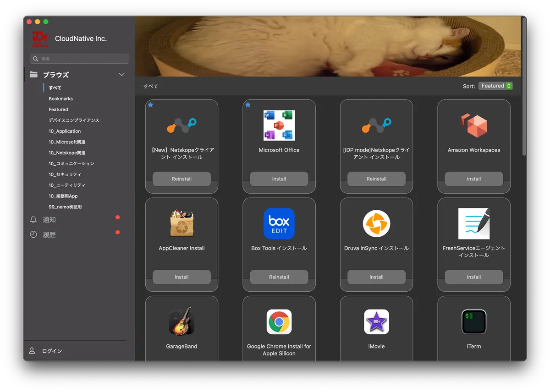Image resolution: width=550 pixels, height=392 pixels.
Task: Install Microsoft Office
Action: (x=279, y=179)
